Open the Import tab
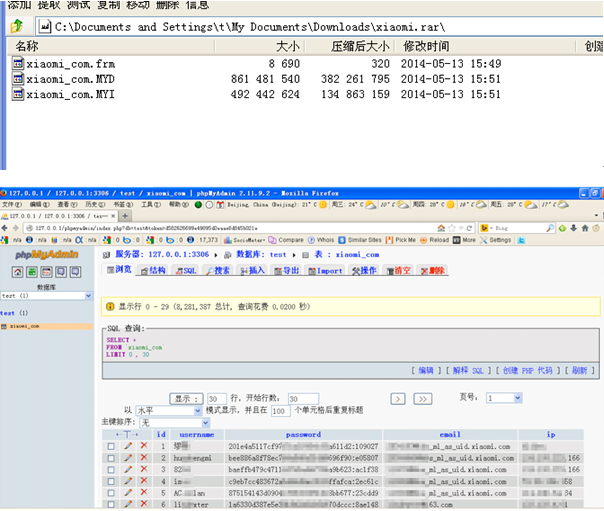 tap(326, 271)
